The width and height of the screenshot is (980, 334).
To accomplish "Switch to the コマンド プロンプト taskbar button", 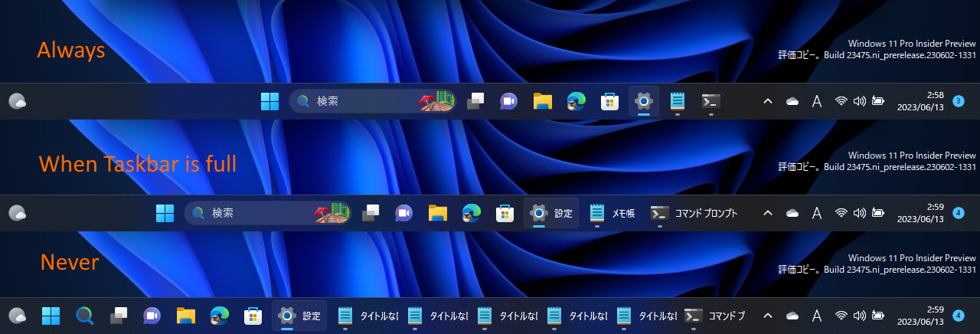I will point(694,213).
